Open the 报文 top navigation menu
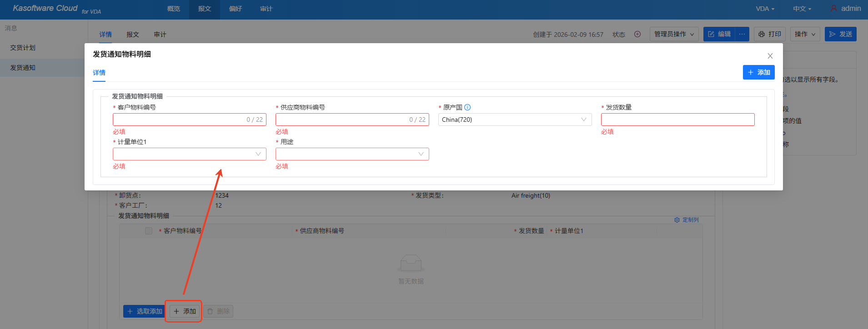Screen dimensions: 868x329 (x=205, y=9)
